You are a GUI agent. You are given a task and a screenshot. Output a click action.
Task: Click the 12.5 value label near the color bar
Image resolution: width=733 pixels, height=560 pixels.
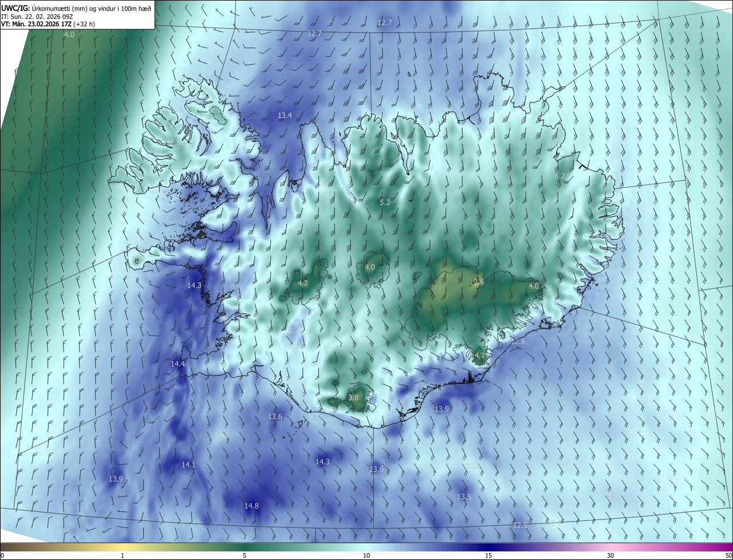(520, 526)
